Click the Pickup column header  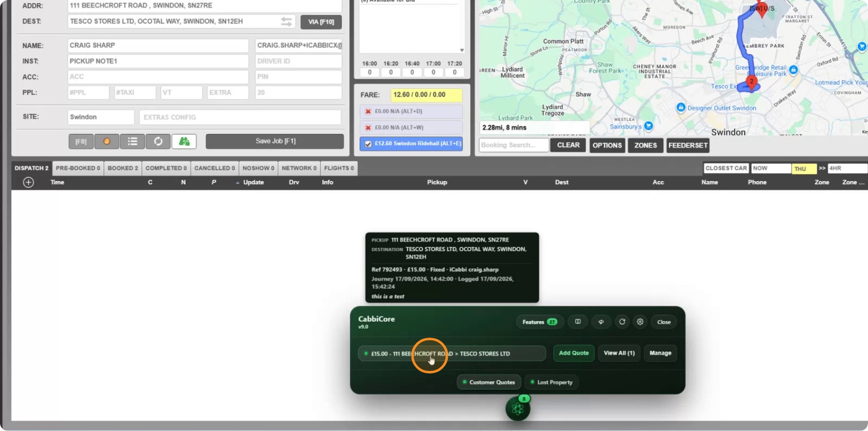(437, 182)
